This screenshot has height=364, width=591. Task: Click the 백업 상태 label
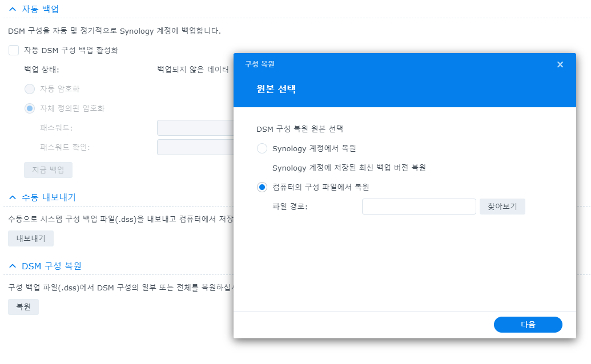tap(42, 70)
